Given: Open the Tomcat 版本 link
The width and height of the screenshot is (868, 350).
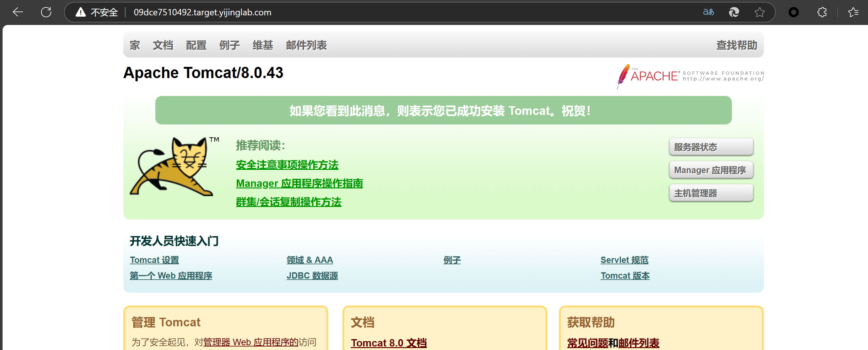Looking at the screenshot, I should [625, 276].
